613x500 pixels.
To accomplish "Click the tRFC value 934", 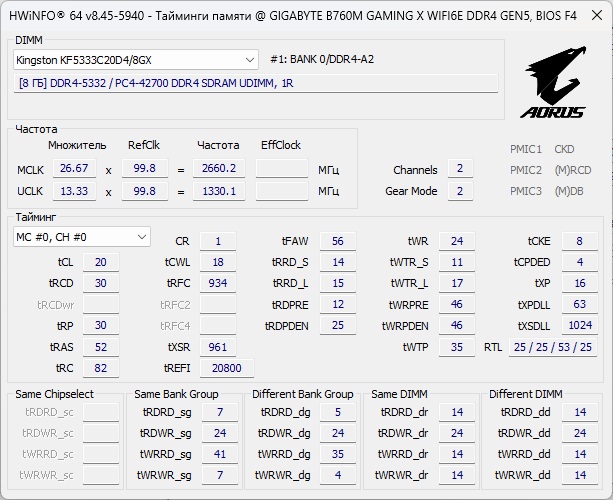I will point(218,283).
